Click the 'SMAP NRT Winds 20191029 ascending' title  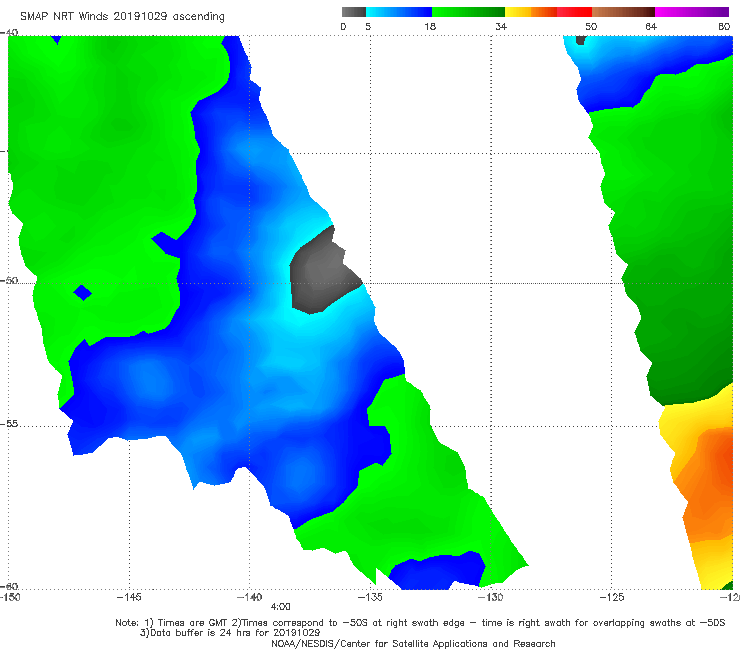pyautogui.click(x=122, y=17)
